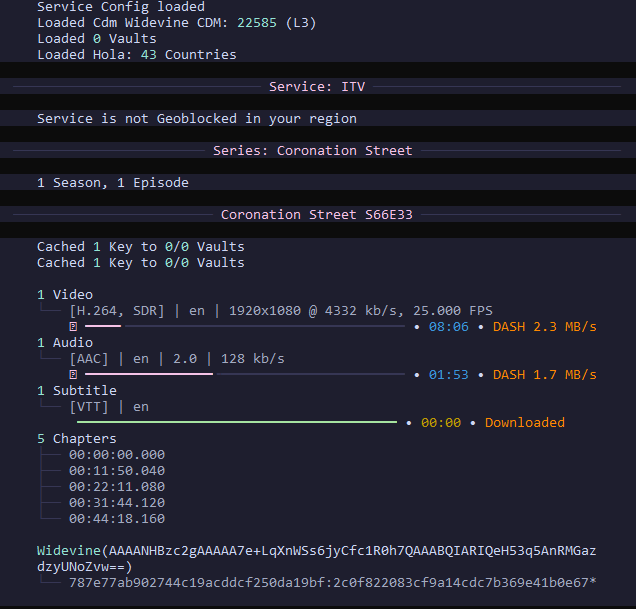Screen dimensions: 636x609
Task: Click chapter timestamp 00:11:50.040
Action: coord(117,471)
